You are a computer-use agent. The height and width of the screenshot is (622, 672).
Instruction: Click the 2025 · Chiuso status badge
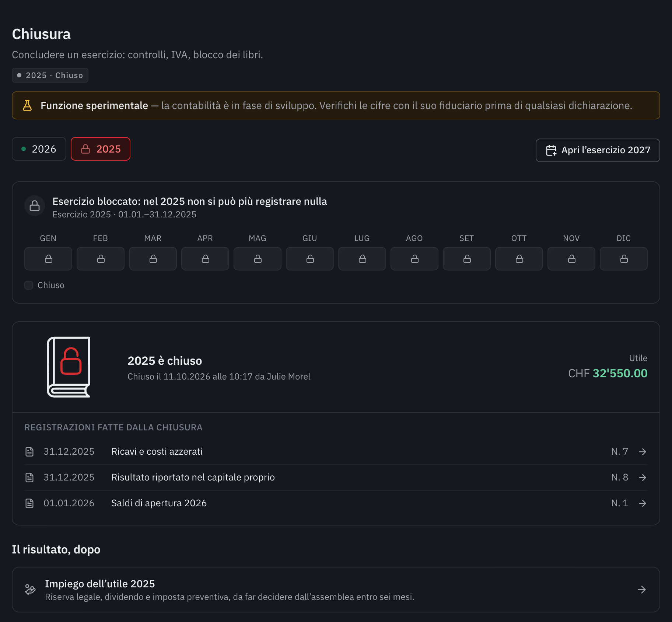(50, 75)
